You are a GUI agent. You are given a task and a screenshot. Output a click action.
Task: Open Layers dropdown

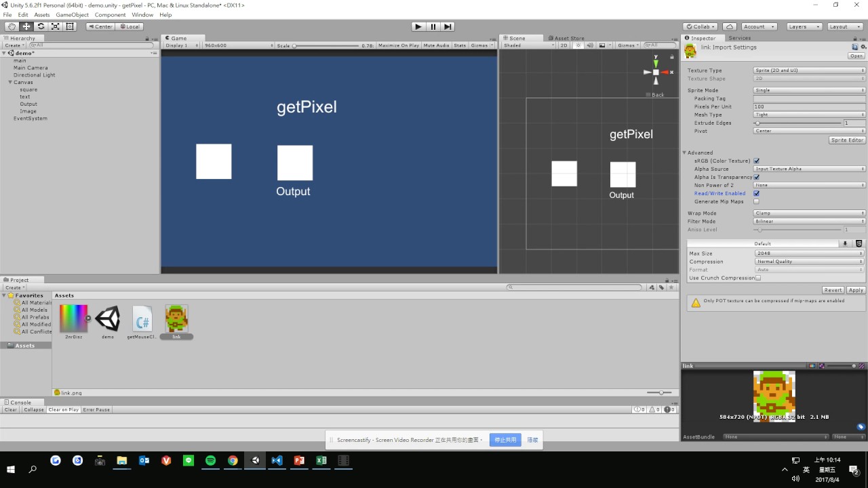804,26
